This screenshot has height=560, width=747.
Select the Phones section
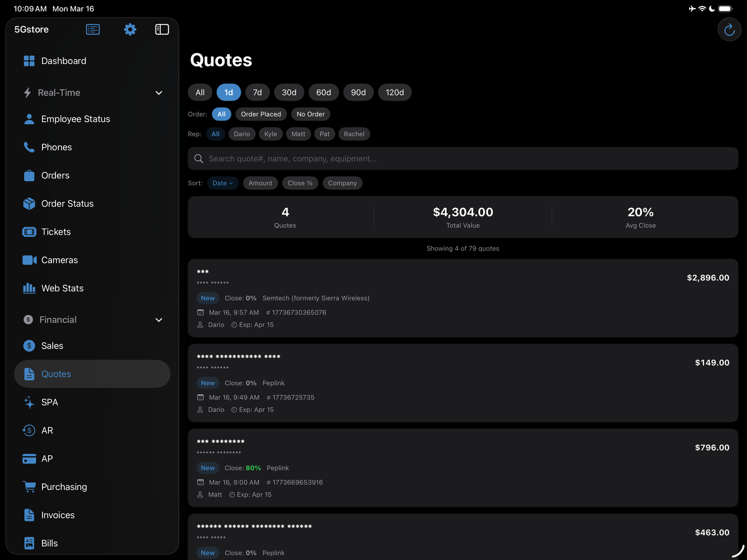[x=56, y=147]
